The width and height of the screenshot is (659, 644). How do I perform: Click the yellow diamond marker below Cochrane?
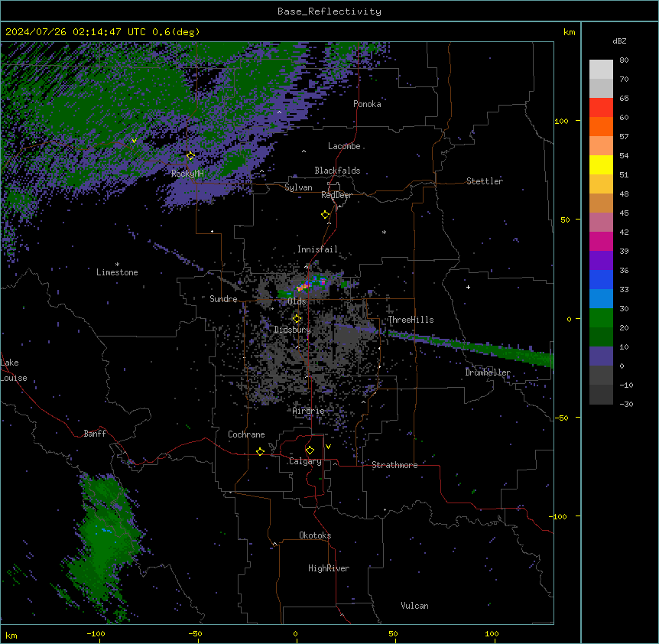tap(260, 451)
